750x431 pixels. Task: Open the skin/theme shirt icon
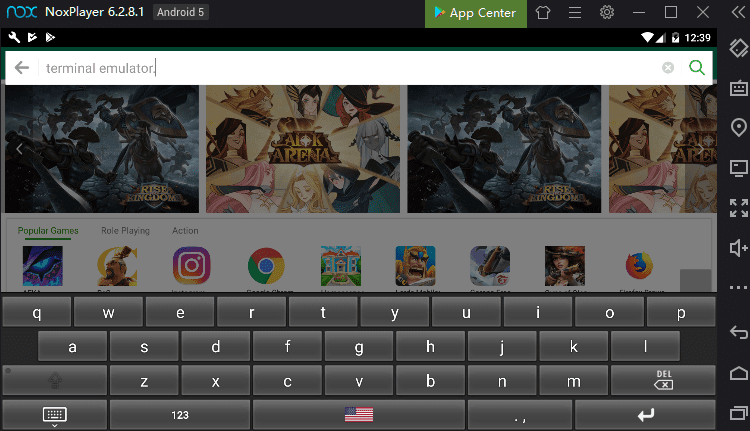pos(543,12)
